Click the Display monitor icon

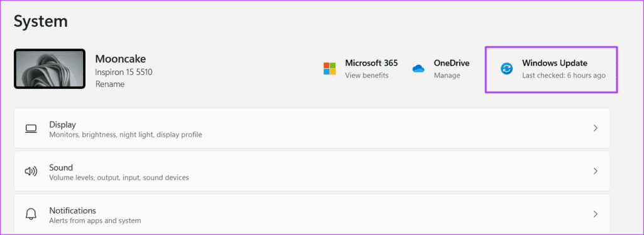31,129
